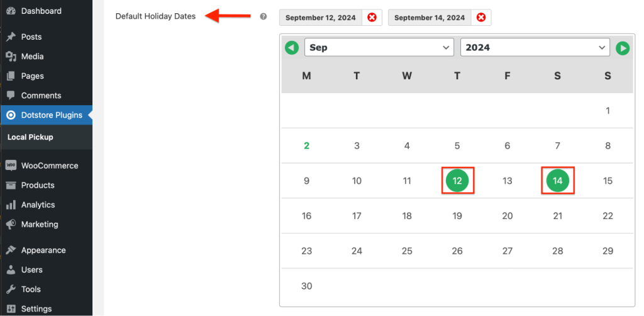This screenshot has width=644, height=316.
Task: Deselect the highlighted date 12
Action: click(x=457, y=181)
